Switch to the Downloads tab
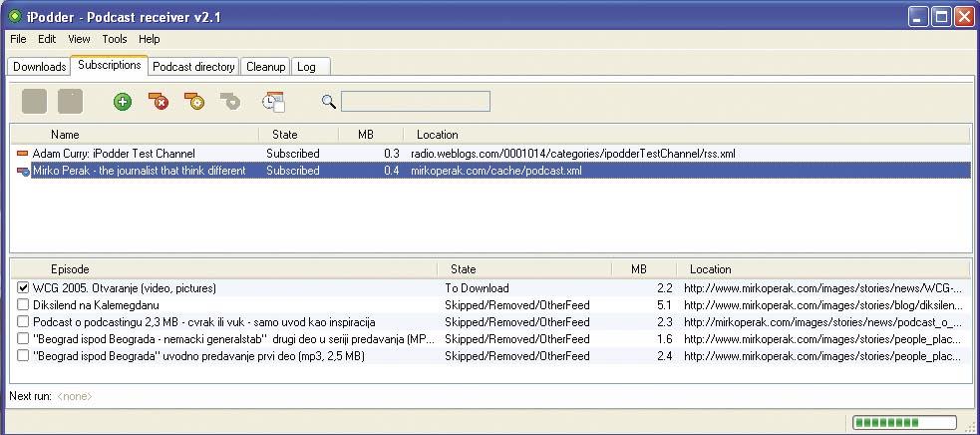Screen dimensions: 980x435 click(x=39, y=66)
